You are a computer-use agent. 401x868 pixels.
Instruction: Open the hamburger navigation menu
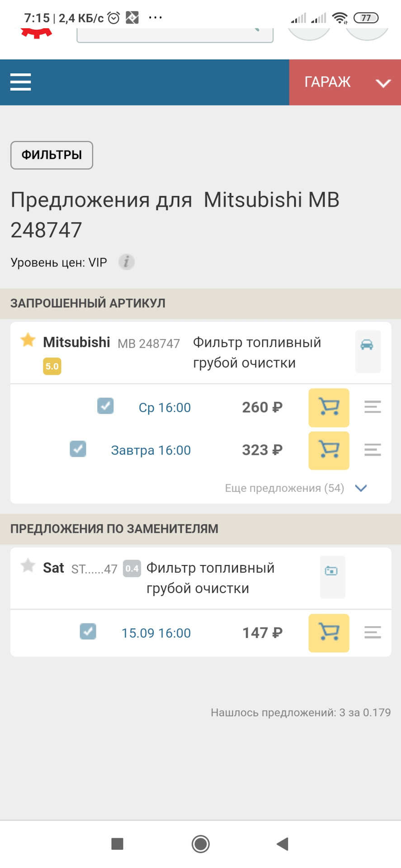(x=21, y=82)
